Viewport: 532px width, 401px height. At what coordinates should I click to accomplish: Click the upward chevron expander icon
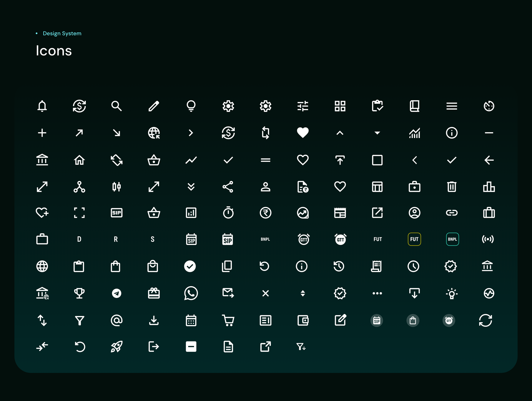click(340, 133)
